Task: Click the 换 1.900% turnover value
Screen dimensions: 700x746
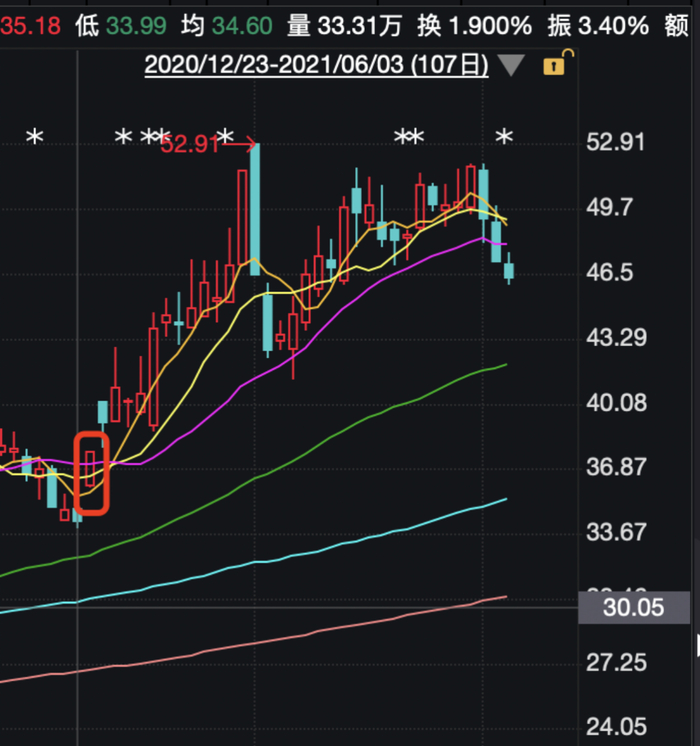Action: click(474, 26)
